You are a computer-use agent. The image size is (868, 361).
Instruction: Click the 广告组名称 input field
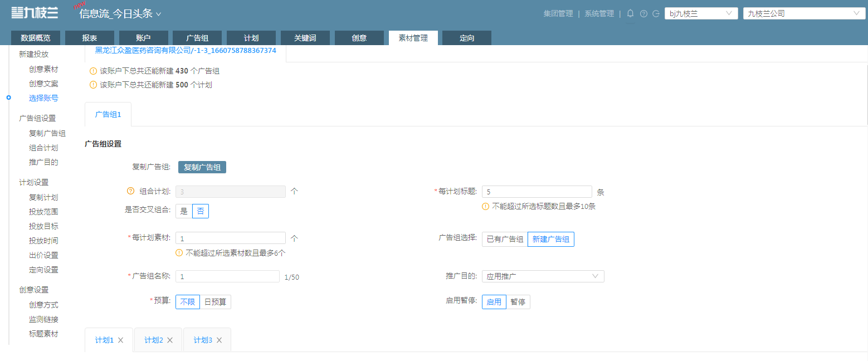[227, 276]
